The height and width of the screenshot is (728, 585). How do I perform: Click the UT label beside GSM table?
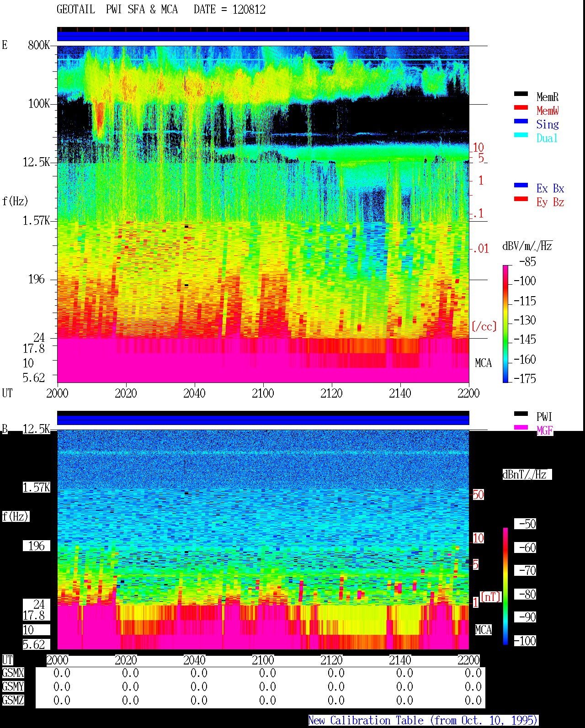(7, 660)
